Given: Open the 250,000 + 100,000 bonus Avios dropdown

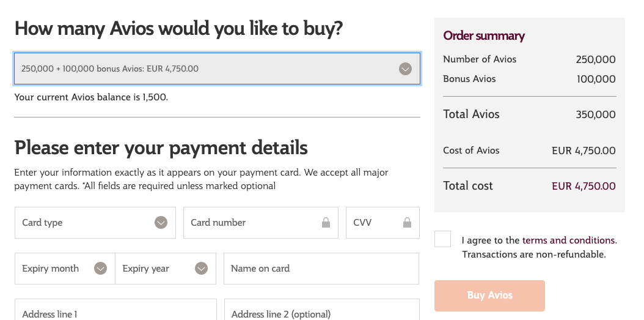Looking at the screenshot, I should coord(217,69).
